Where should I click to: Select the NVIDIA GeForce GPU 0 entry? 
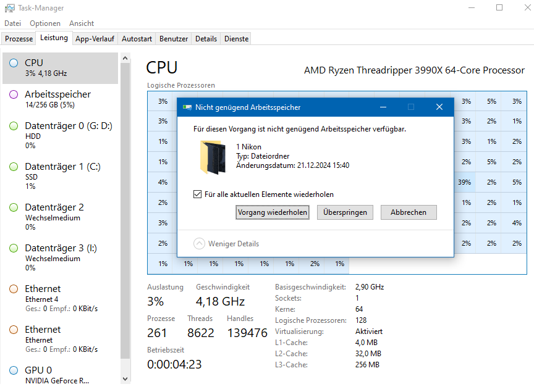[60, 375]
